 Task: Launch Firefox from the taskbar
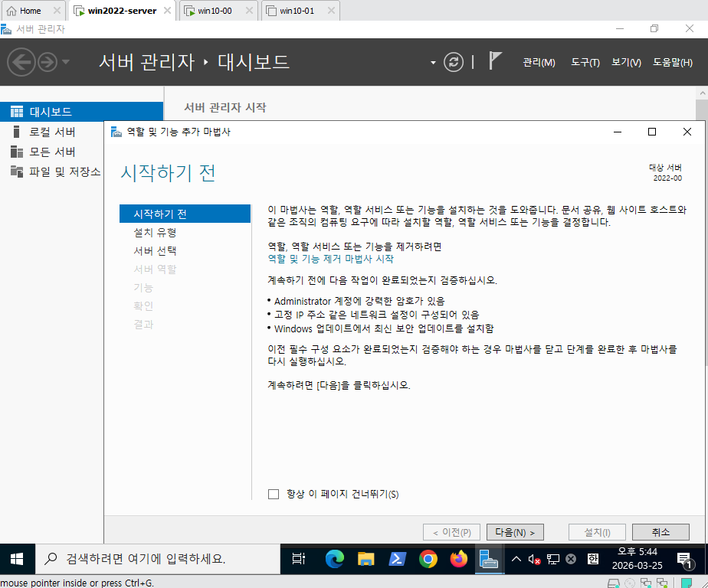(459, 559)
